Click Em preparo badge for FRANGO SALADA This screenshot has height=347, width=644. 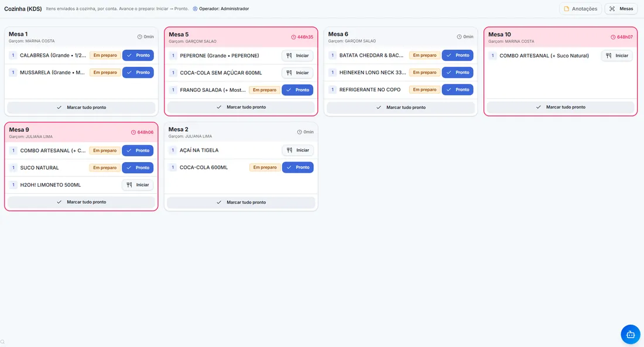(265, 90)
